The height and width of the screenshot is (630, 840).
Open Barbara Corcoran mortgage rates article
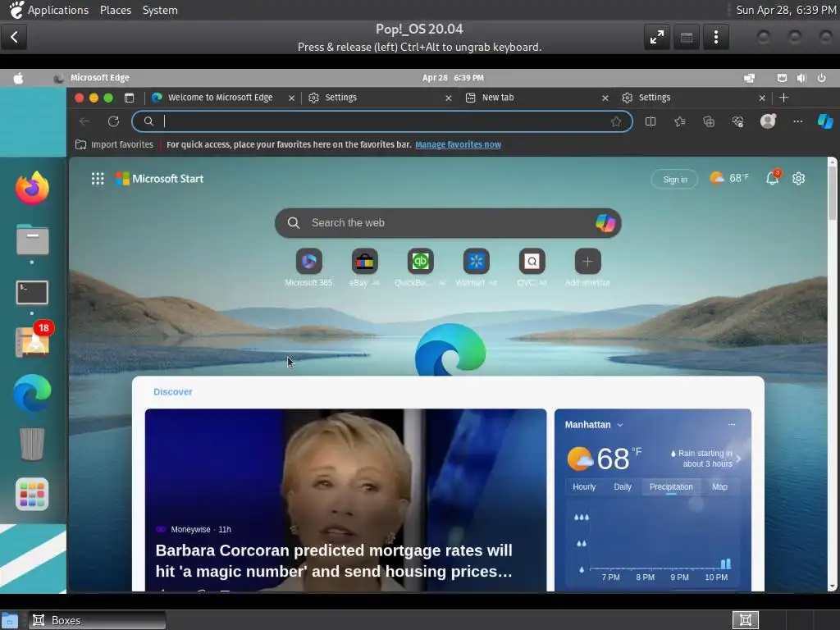(x=345, y=500)
